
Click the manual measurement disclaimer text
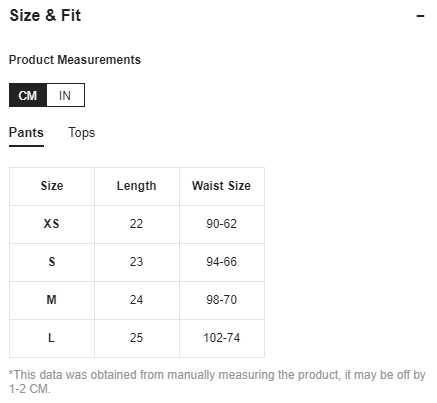click(217, 382)
